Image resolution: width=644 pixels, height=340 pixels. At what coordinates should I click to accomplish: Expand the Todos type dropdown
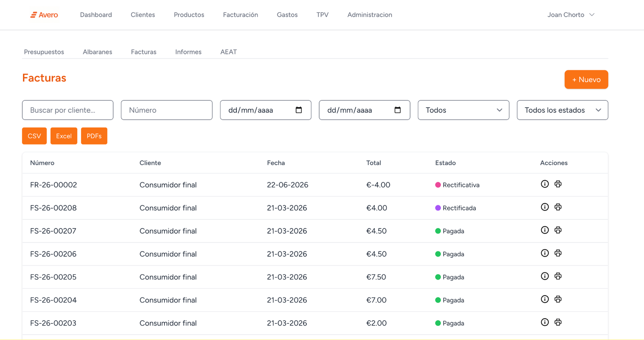click(463, 110)
